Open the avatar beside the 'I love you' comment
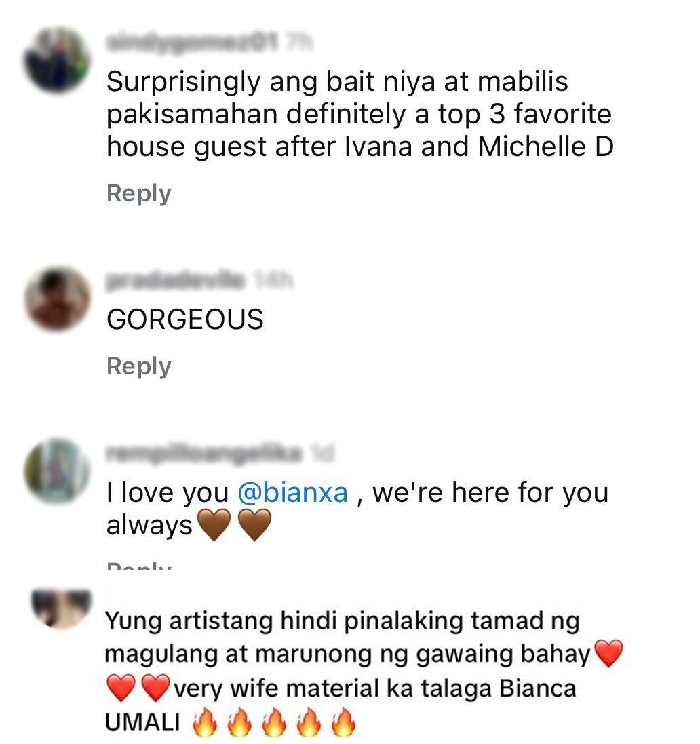The width and height of the screenshot is (700, 744). point(57,471)
